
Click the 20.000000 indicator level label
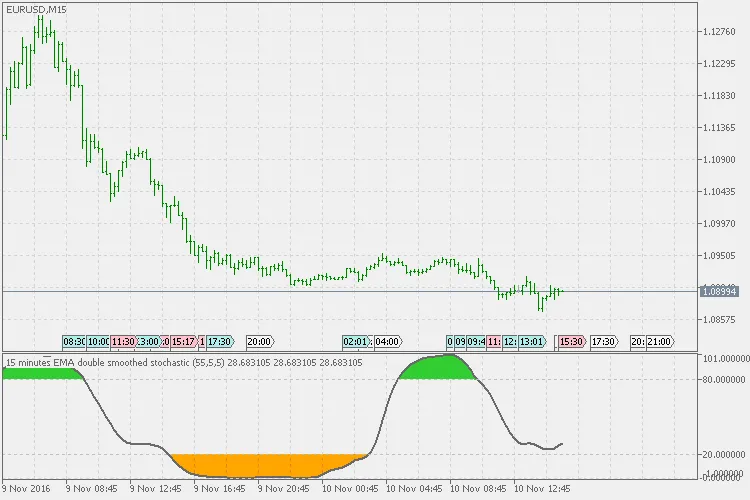pos(723,455)
